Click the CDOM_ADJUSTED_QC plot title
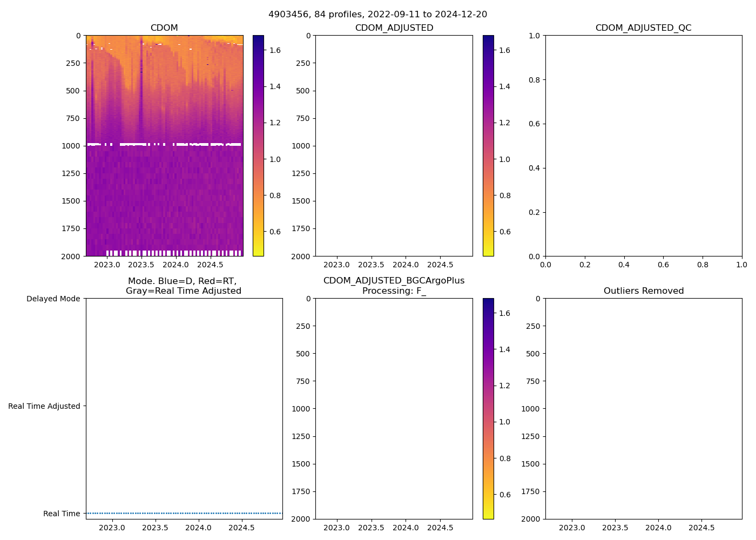Screen dimensions: 756x540 pyautogui.click(x=643, y=28)
